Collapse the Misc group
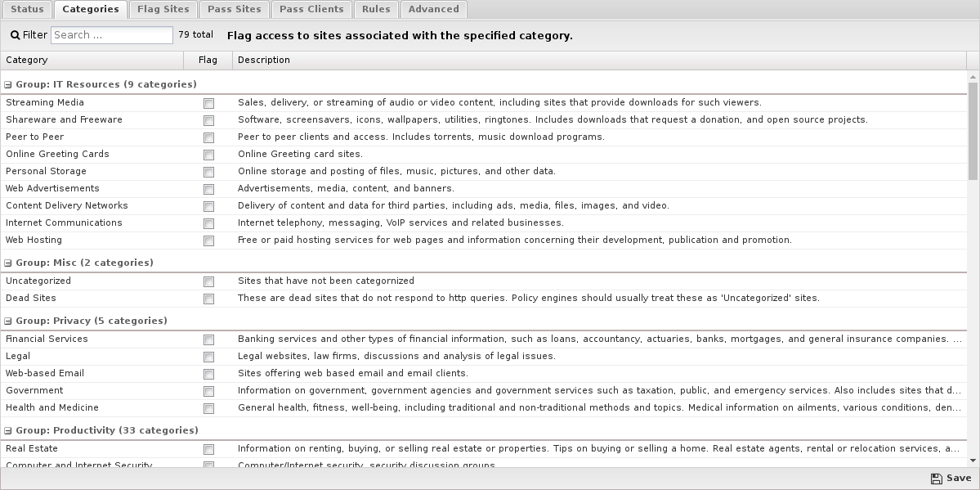 click(8, 263)
